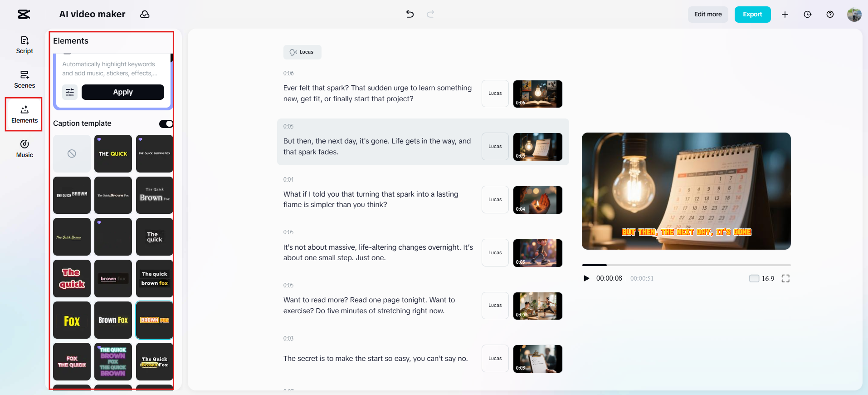Screen dimensions: 868x395
Task: Open the Lucas voice chip above the script
Action: tap(302, 52)
